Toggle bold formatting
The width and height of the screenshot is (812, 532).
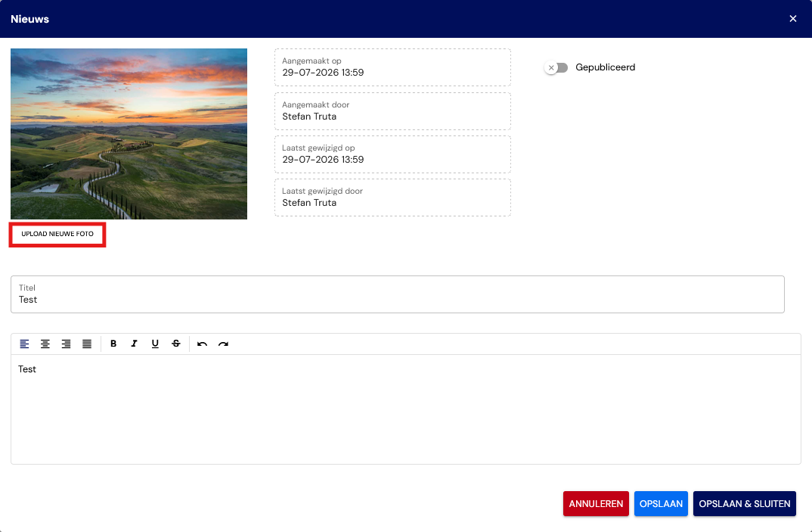113,344
